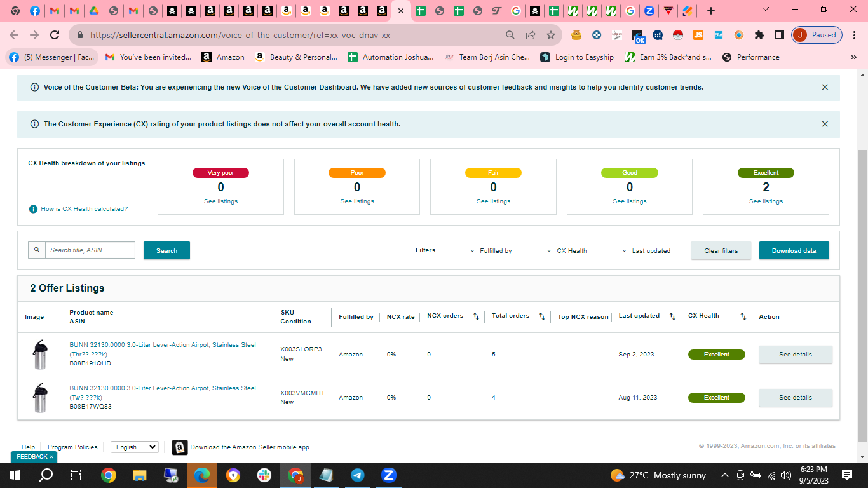Open Telegram from the taskbar
The image size is (868, 488).
click(358, 475)
